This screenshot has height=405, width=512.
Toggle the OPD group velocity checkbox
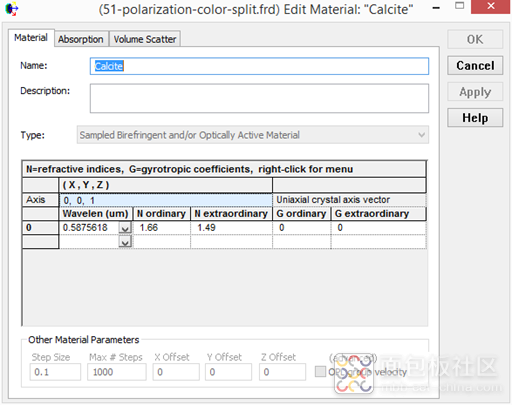[320, 371]
